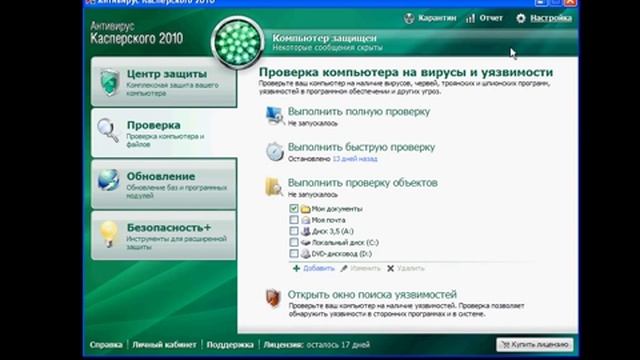Image resolution: width=640 pixels, height=360 pixels.
Task: Click the stopwatch icon for quick scan
Action: pos(275,151)
